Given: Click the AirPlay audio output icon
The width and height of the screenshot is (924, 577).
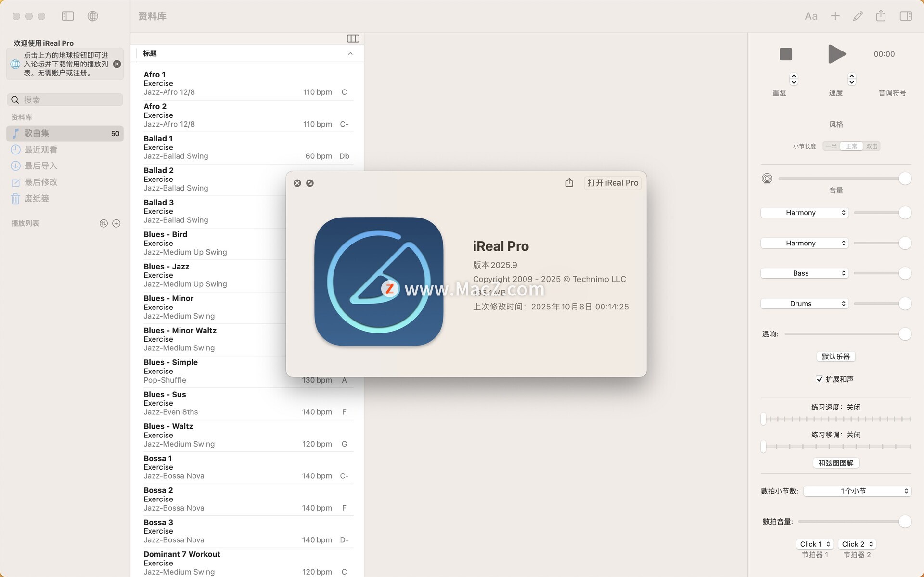Looking at the screenshot, I should [767, 179].
